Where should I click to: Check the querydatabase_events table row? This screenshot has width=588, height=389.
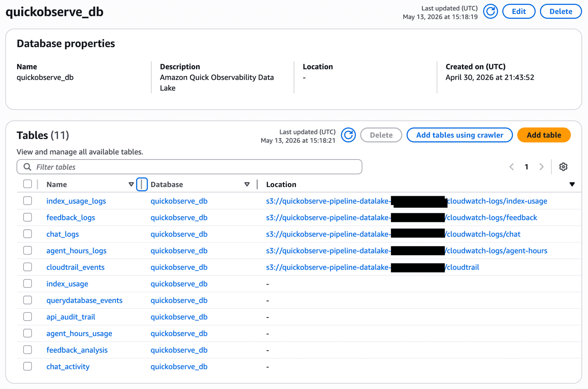tap(28, 300)
